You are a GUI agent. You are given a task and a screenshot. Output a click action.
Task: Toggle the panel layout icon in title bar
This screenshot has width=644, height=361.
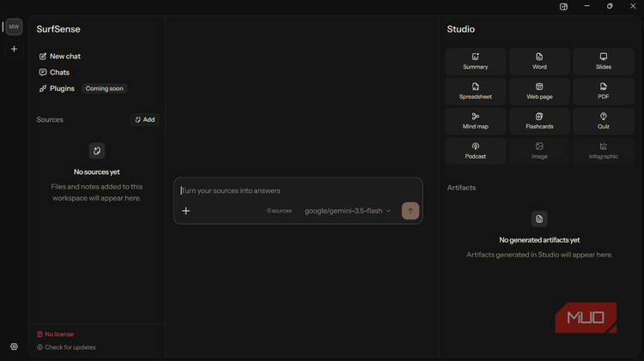pos(563,7)
